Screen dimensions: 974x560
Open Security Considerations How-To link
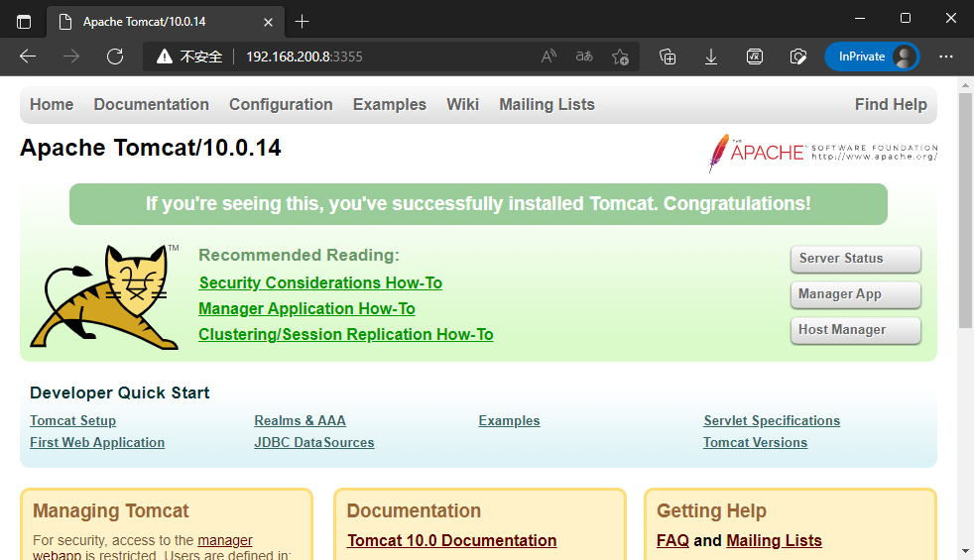(x=320, y=283)
